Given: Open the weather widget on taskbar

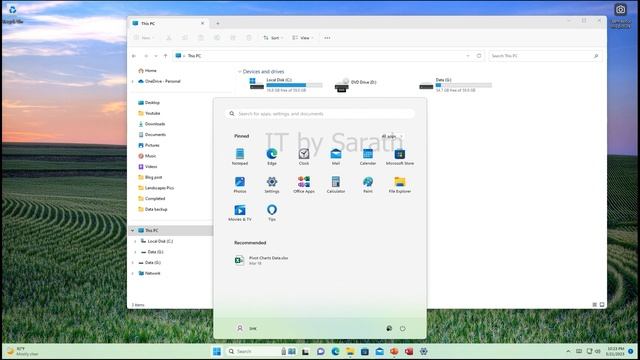Looking at the screenshot, I should pyautogui.click(x=22, y=351).
